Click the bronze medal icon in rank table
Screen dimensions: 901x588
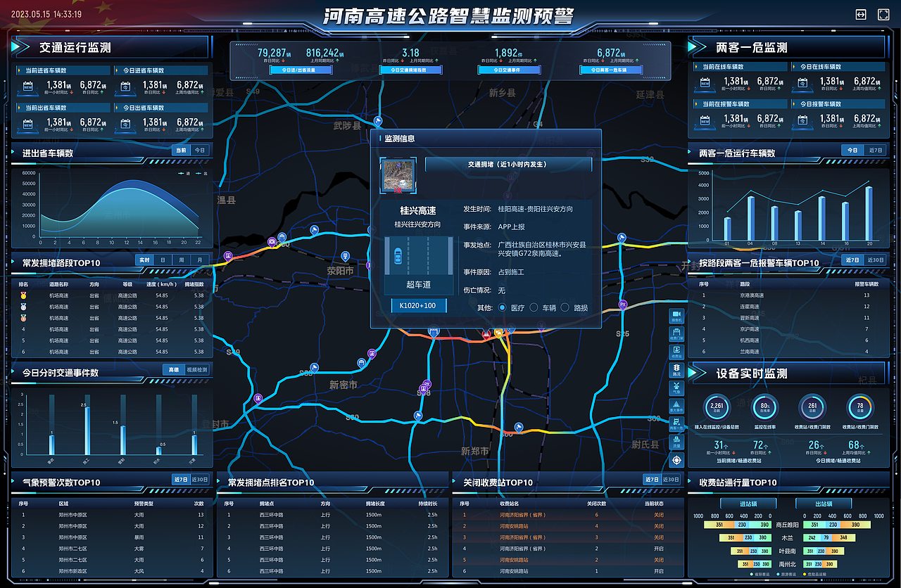point(24,318)
